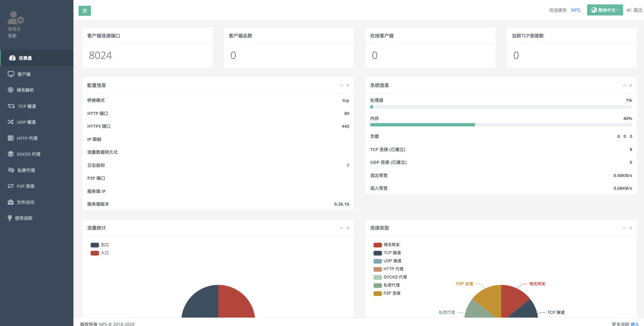
Task: Toggle 域名转发 legend entry
Action: (386, 245)
